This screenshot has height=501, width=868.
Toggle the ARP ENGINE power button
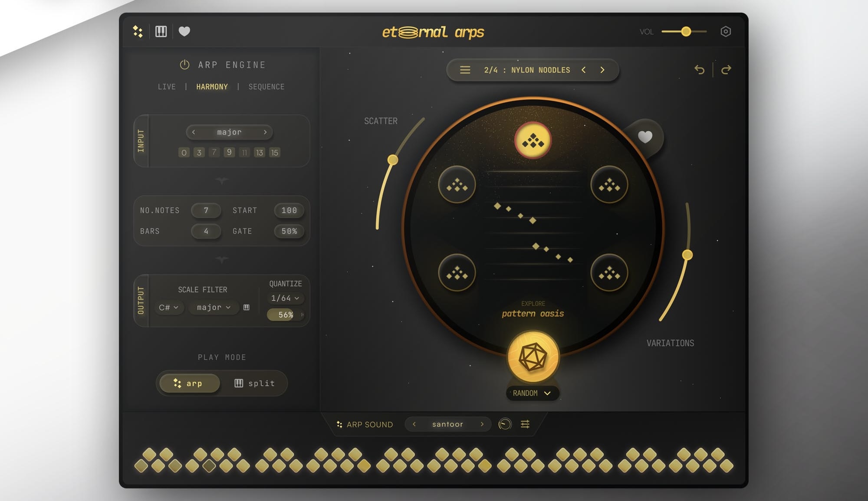tap(184, 65)
